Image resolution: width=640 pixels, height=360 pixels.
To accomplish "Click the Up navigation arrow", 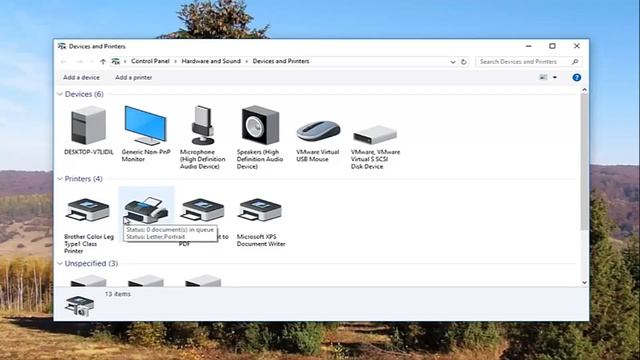I will (103, 62).
